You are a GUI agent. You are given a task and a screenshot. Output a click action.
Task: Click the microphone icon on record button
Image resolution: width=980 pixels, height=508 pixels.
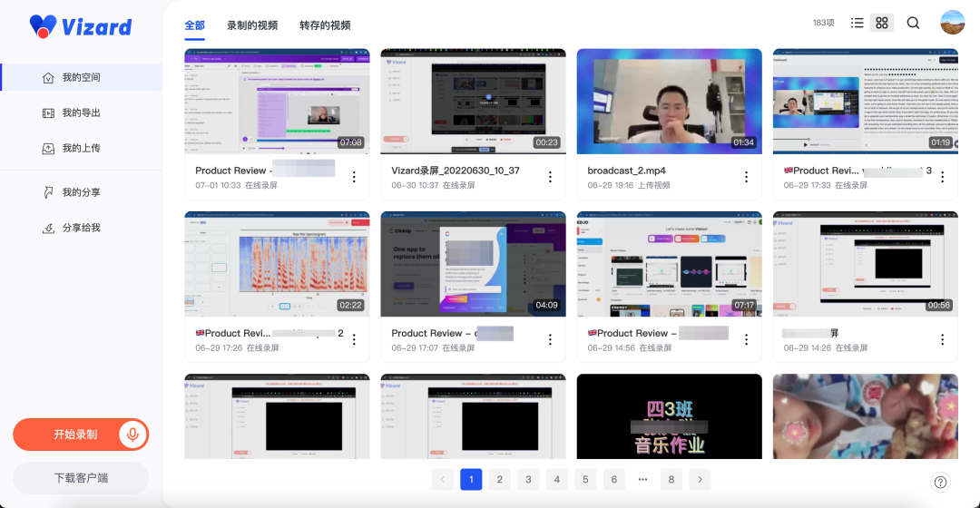(132, 435)
